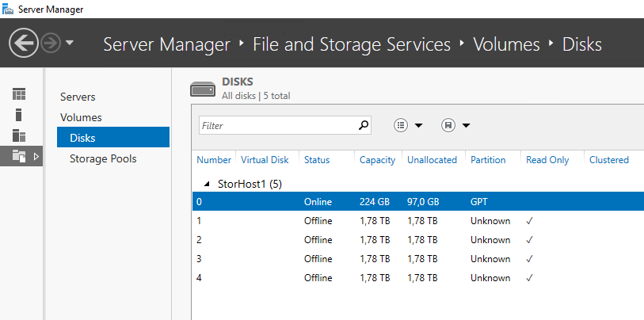Sort by Clustered column header
The width and height of the screenshot is (644, 320).
pyautogui.click(x=609, y=160)
